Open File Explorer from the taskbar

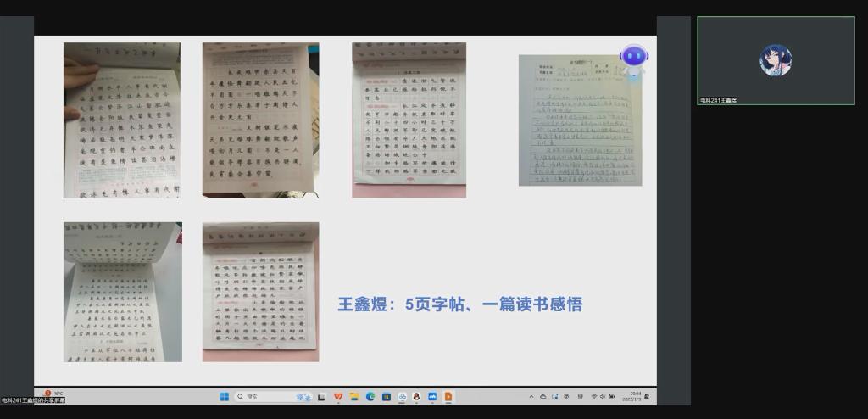353,396
